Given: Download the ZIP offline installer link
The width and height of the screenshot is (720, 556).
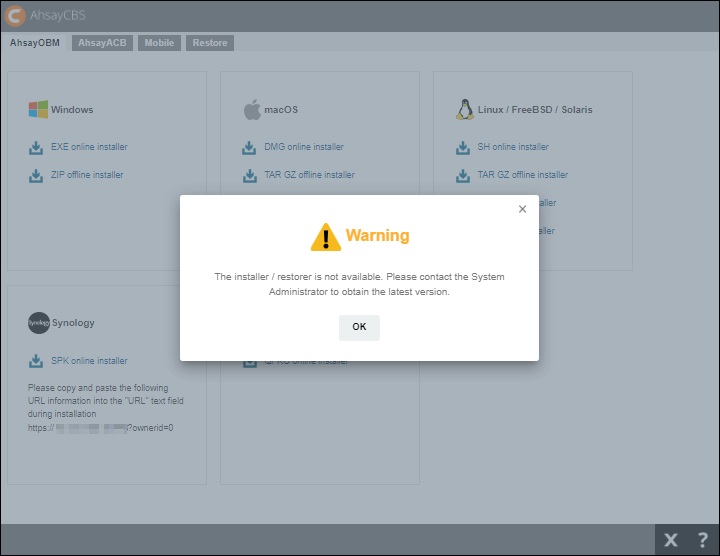Looking at the screenshot, I should point(87,175).
